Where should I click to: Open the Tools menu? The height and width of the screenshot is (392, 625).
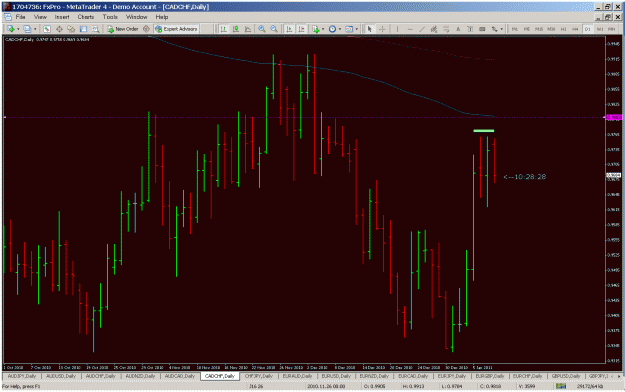click(110, 17)
